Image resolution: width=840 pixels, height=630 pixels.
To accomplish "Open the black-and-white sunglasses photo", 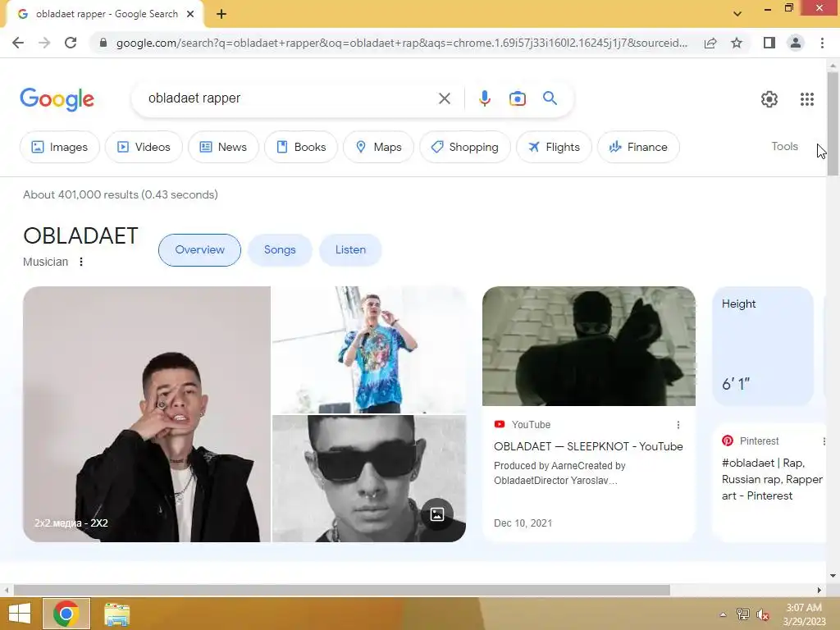I will pyautogui.click(x=369, y=478).
